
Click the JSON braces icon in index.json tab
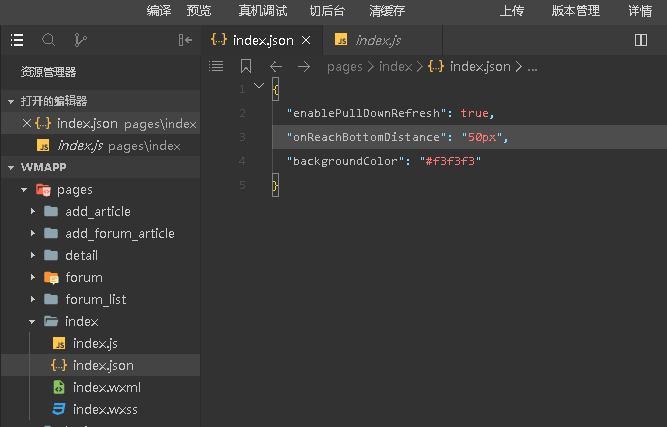coord(219,40)
